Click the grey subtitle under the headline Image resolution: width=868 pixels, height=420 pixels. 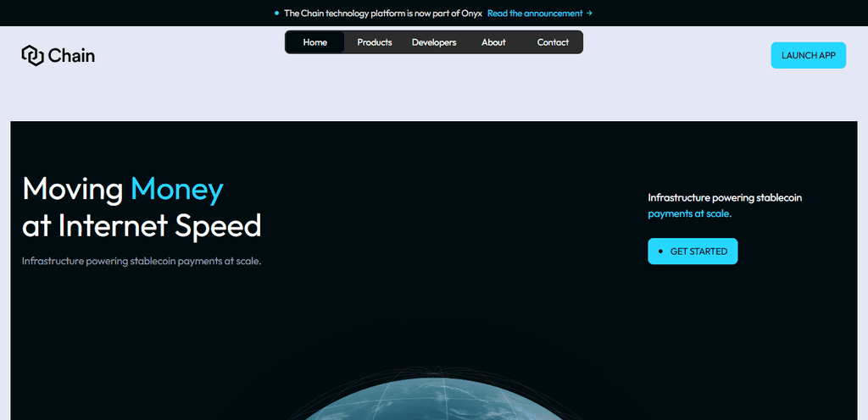(142, 261)
